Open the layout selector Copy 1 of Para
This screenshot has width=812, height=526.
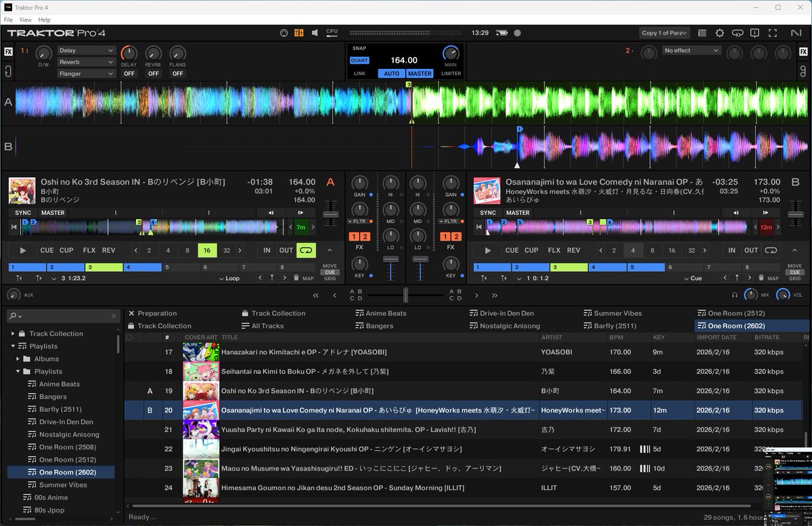(x=664, y=32)
